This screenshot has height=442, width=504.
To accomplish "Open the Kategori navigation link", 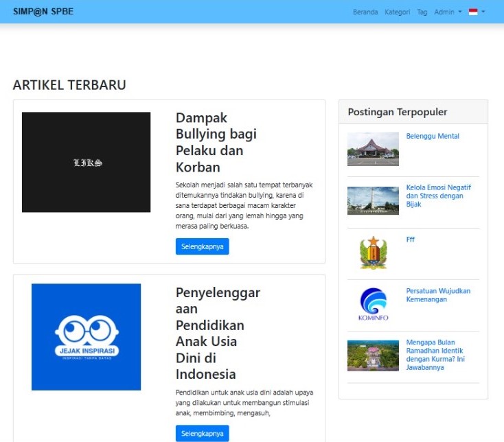I will (398, 12).
